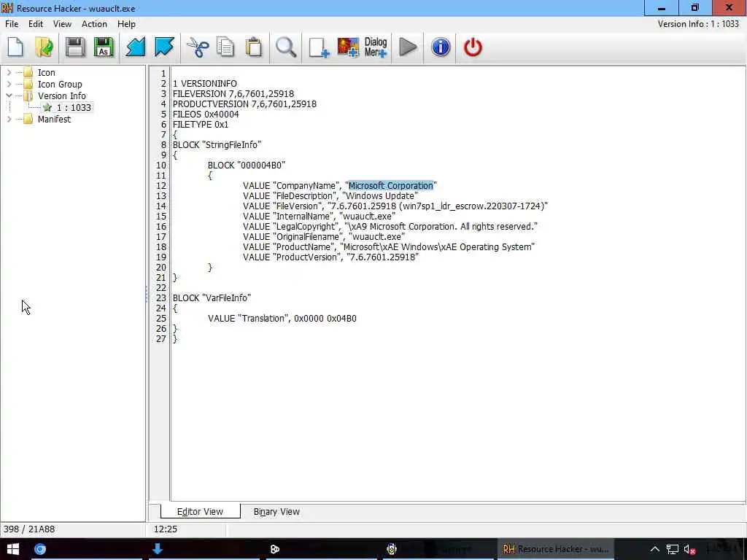Screen dimensions: 747x560
Task: Click the Windows Start button
Action: (13, 549)
